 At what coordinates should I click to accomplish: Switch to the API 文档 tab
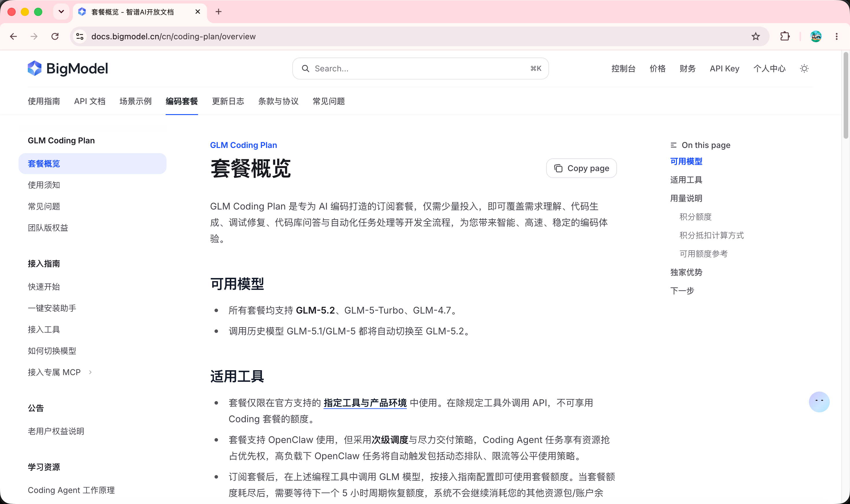click(x=90, y=101)
